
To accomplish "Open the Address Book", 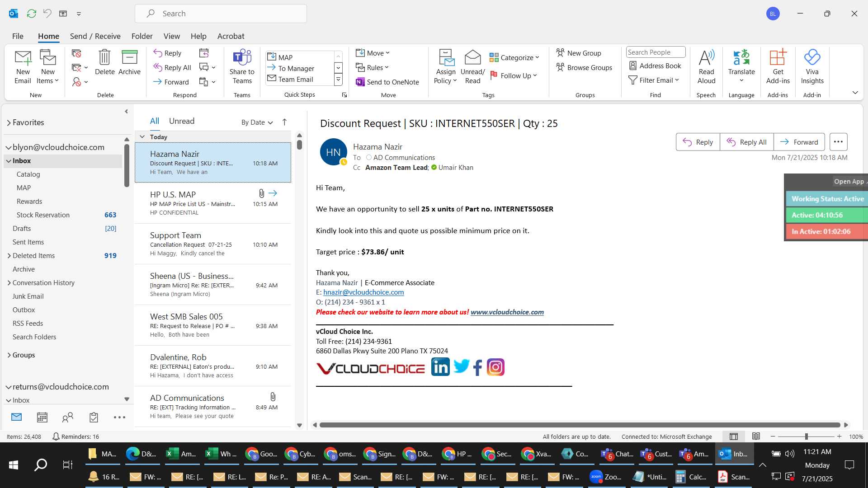I will click(655, 66).
